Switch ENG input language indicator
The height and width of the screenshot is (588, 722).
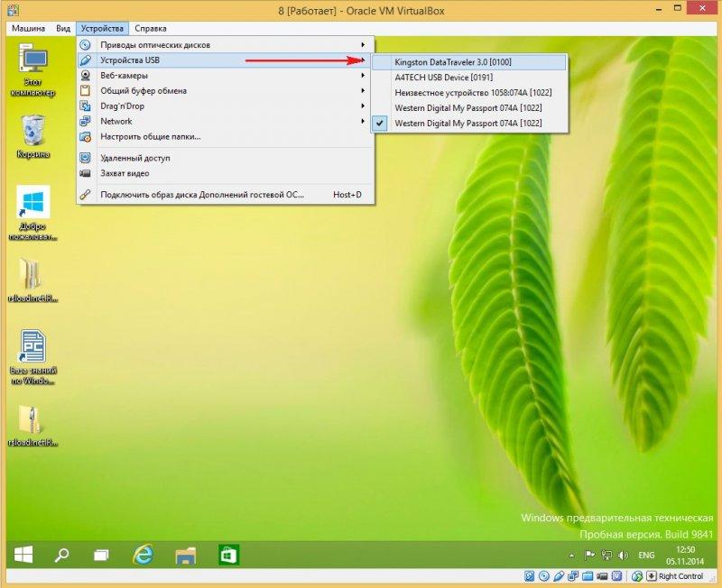click(x=646, y=556)
